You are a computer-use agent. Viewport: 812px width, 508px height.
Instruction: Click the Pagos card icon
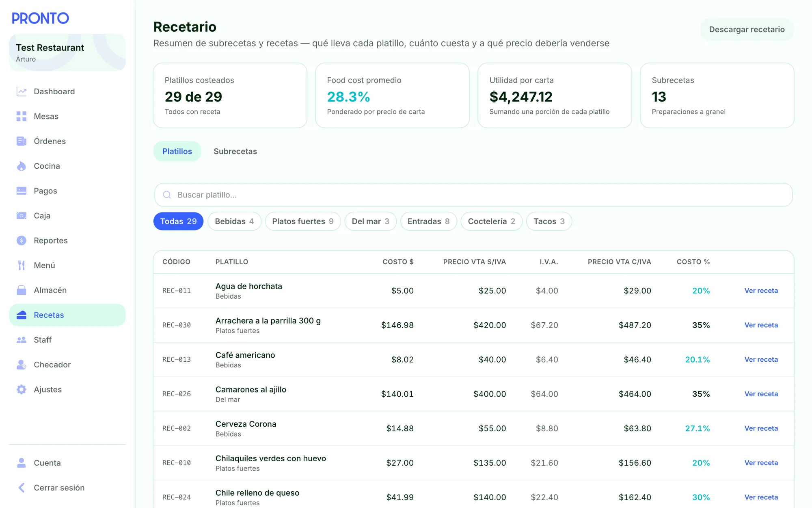tap(22, 191)
